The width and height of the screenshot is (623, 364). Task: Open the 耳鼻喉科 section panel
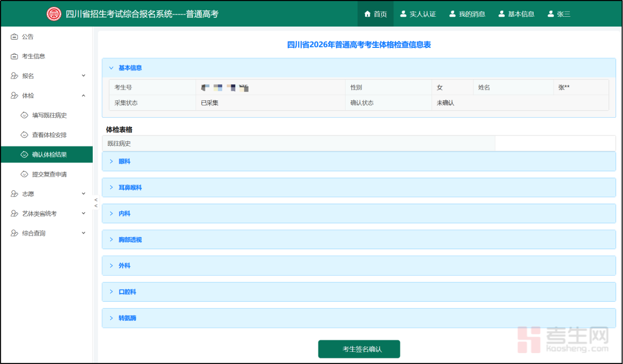click(129, 187)
